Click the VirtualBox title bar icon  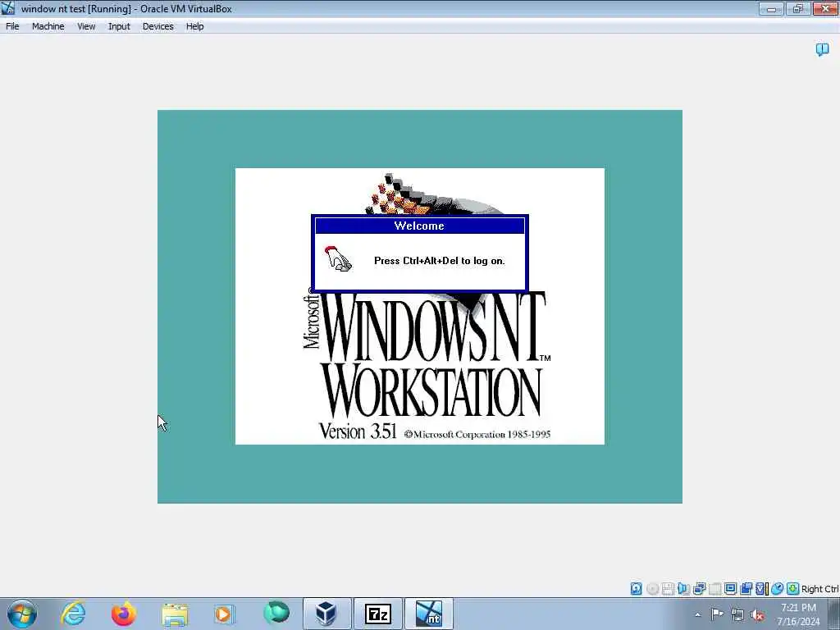(8, 8)
